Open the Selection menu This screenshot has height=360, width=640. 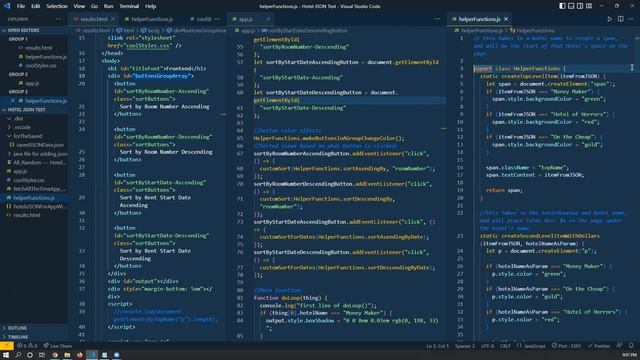click(57, 6)
